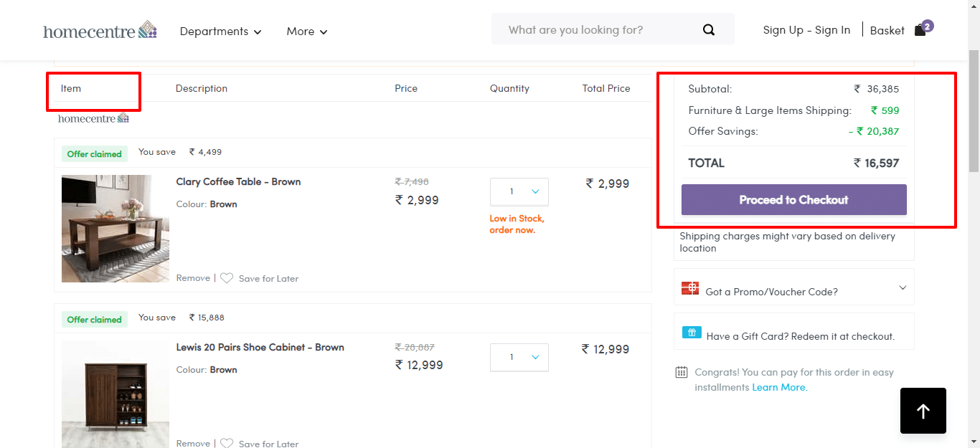Remove the Clary Coffee Table from cart
The height and width of the screenshot is (448, 980).
coord(192,278)
